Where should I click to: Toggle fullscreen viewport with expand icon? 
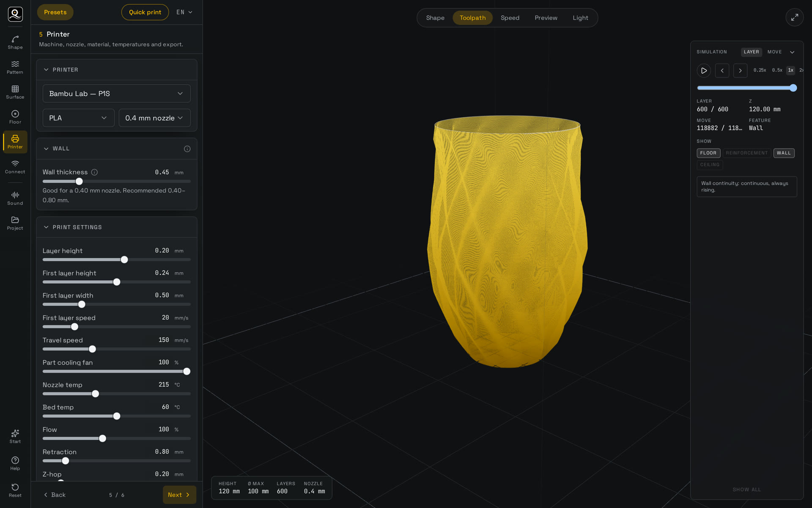coord(795,17)
